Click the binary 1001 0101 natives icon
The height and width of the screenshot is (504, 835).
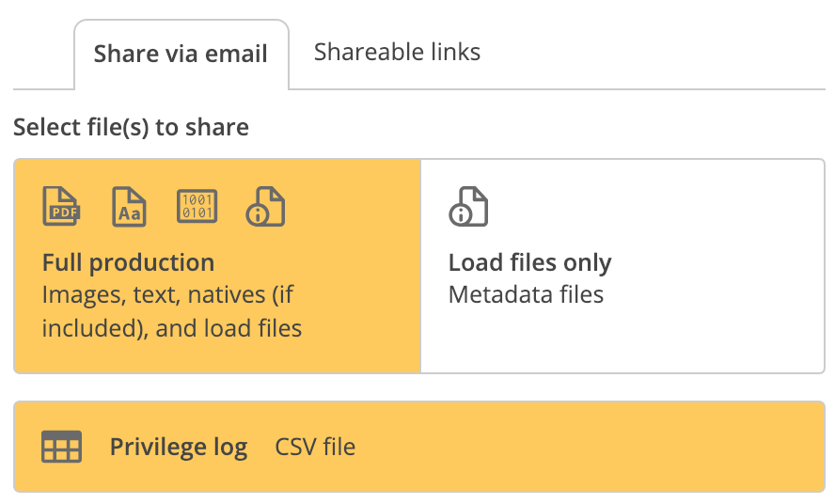tap(197, 206)
